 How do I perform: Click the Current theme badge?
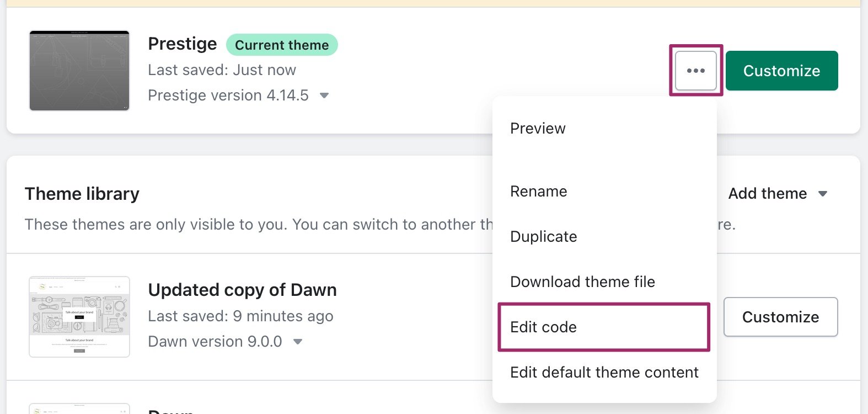(282, 45)
